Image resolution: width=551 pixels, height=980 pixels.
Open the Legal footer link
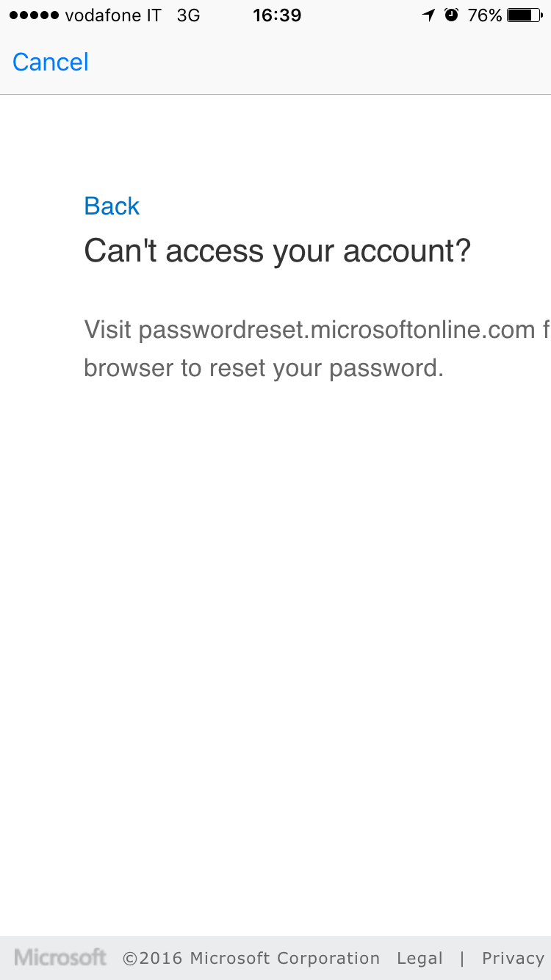pyautogui.click(x=419, y=958)
